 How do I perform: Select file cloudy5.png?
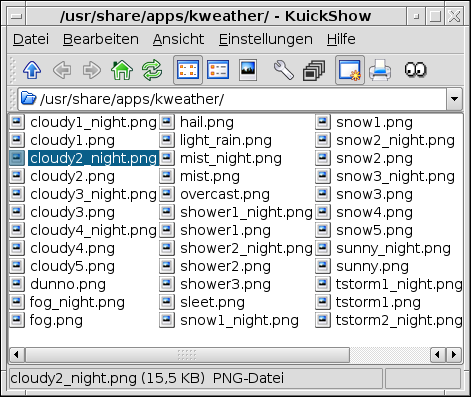tap(72, 266)
